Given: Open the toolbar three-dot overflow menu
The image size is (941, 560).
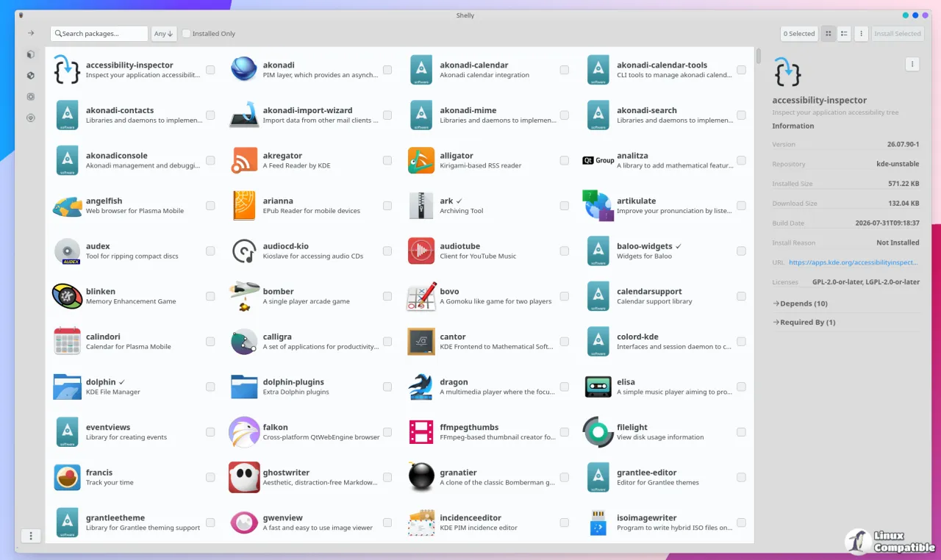Looking at the screenshot, I should (862, 34).
